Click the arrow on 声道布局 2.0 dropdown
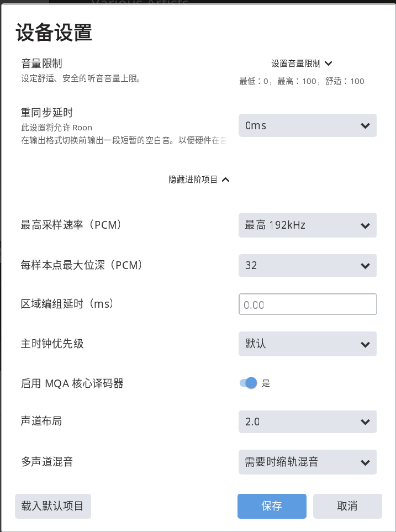The width and height of the screenshot is (396, 532). click(x=365, y=422)
